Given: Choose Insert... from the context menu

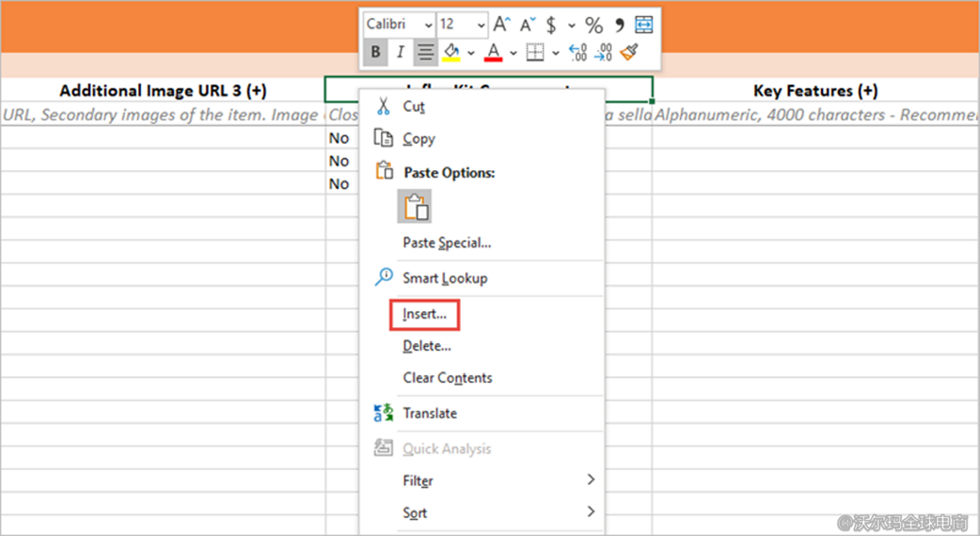Looking at the screenshot, I should pyautogui.click(x=424, y=315).
